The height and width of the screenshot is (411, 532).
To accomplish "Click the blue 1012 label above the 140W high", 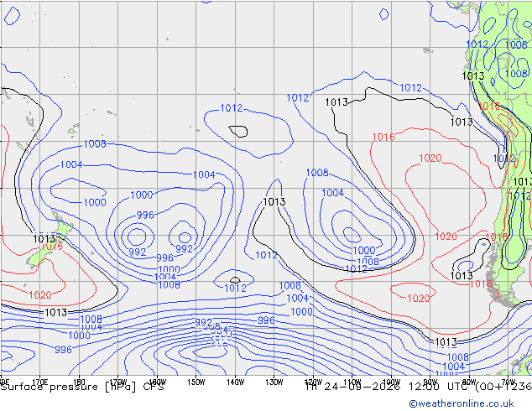I will click(x=232, y=108).
